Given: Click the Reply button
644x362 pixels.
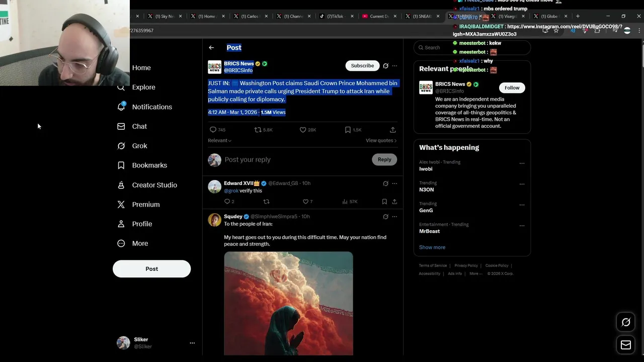Looking at the screenshot, I should [x=384, y=159].
